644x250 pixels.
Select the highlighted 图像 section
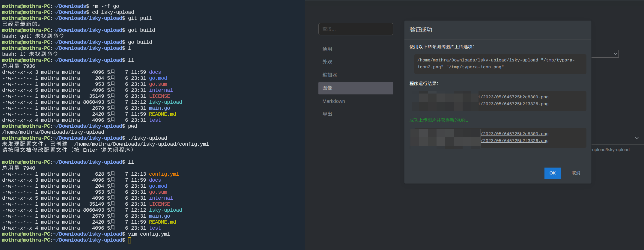[356, 88]
